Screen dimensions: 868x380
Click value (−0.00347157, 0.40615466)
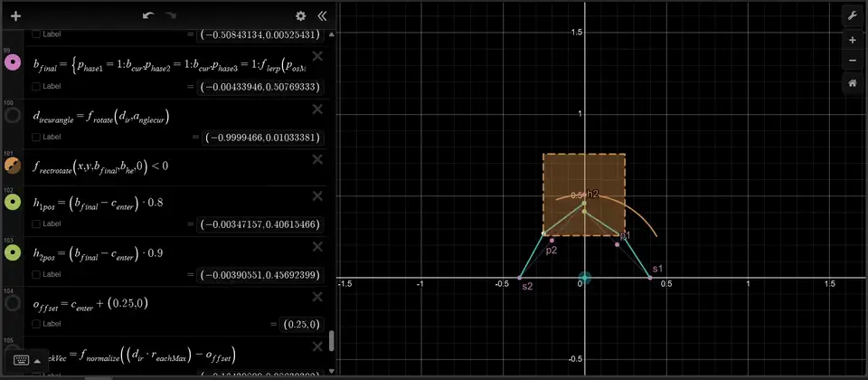pos(260,224)
